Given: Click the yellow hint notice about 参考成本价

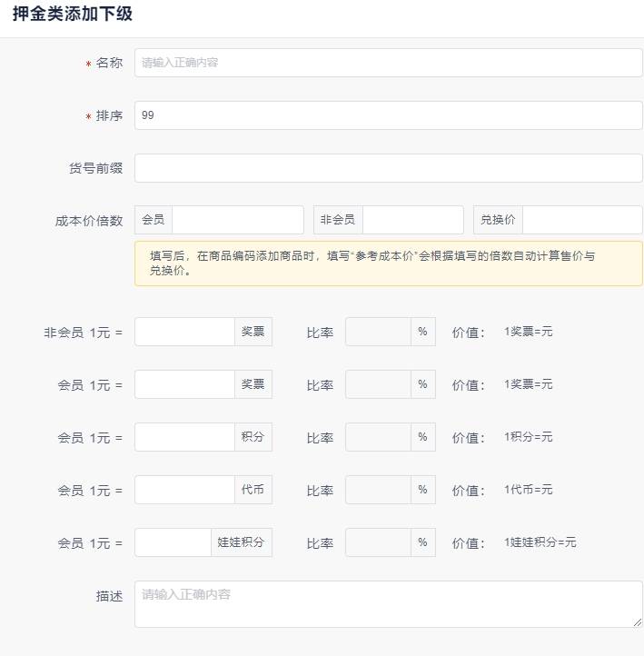Looking at the screenshot, I should pyautogui.click(x=388, y=263).
